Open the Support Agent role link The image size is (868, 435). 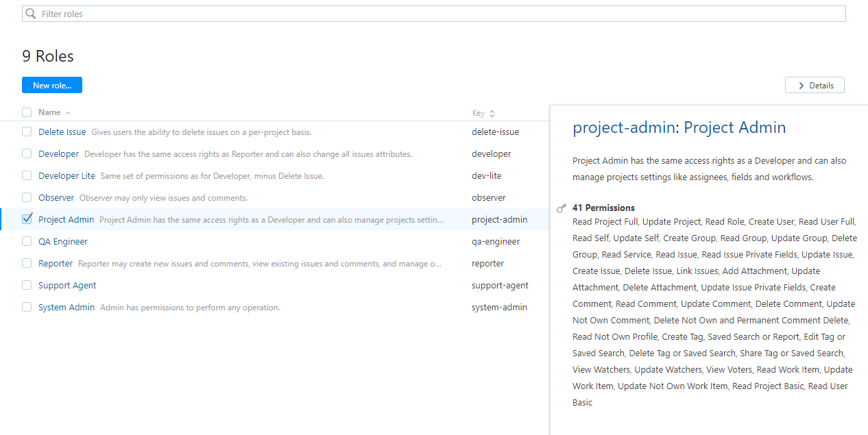[67, 285]
